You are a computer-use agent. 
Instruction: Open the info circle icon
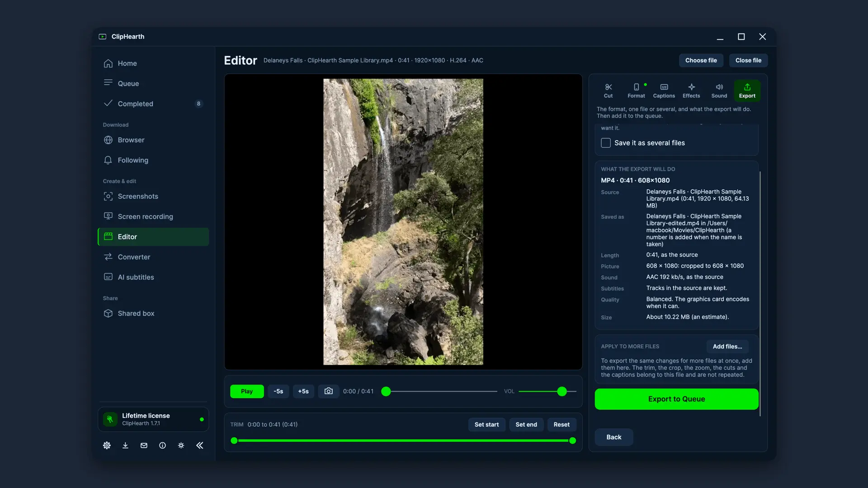(x=162, y=446)
